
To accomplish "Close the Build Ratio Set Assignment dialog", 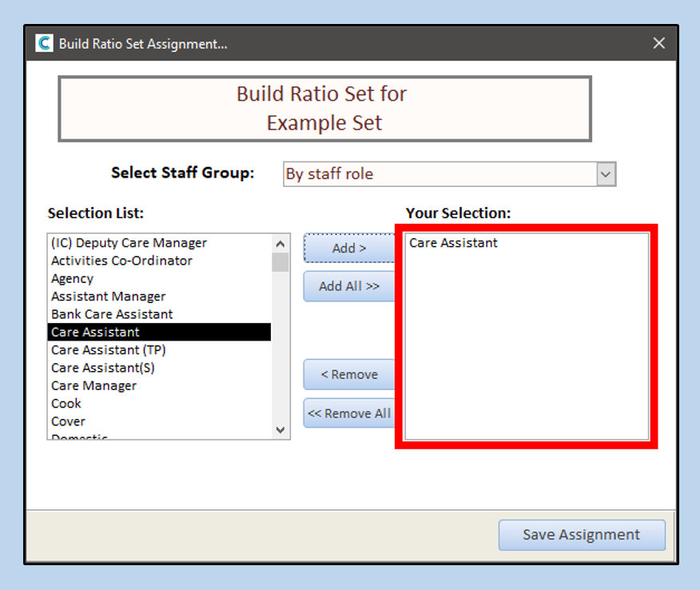I will 658,43.
